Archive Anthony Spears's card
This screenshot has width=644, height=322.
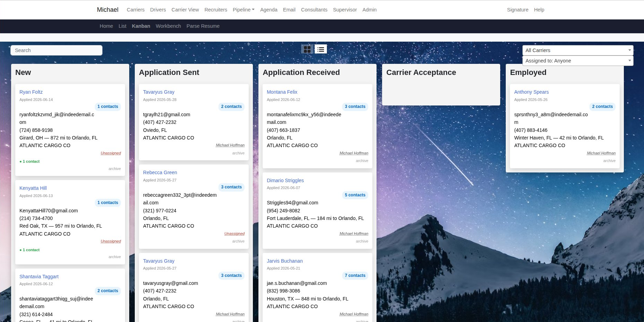pos(609,161)
